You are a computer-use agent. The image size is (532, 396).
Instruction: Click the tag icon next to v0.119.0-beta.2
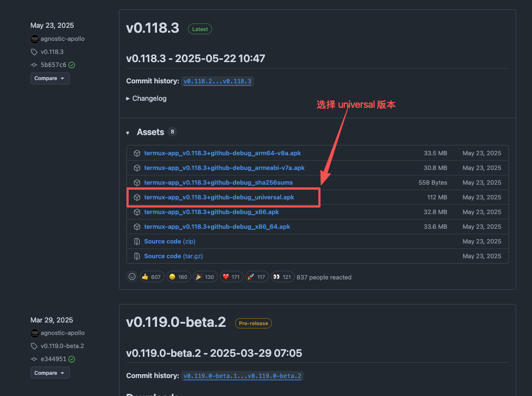point(34,346)
